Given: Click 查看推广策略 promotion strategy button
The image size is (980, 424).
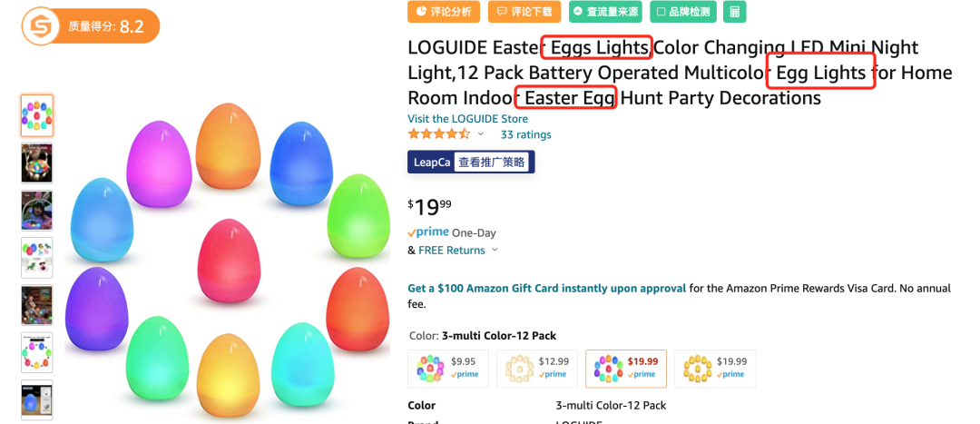Looking at the screenshot, I should [x=493, y=162].
